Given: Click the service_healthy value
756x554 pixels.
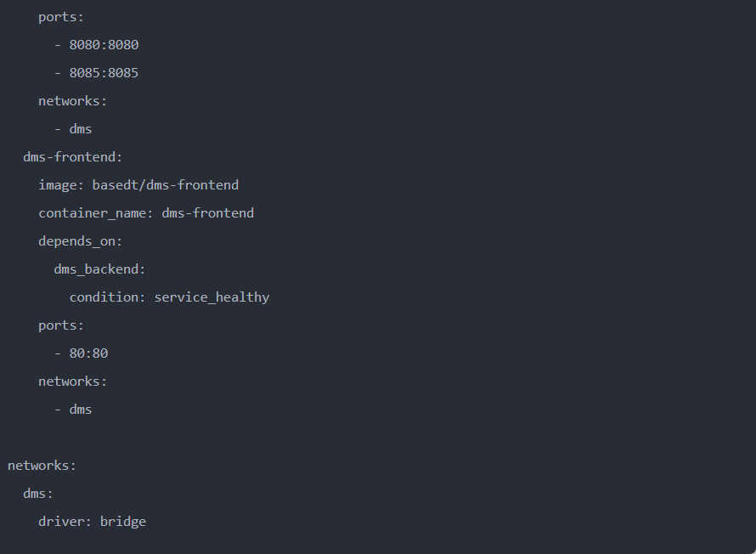Looking at the screenshot, I should click(x=212, y=297).
